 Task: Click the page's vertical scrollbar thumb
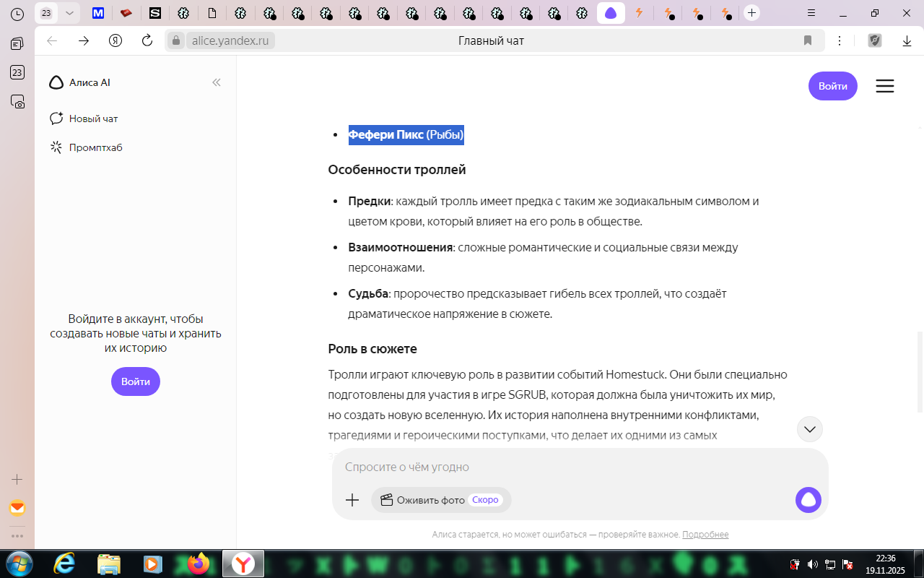coord(920,371)
